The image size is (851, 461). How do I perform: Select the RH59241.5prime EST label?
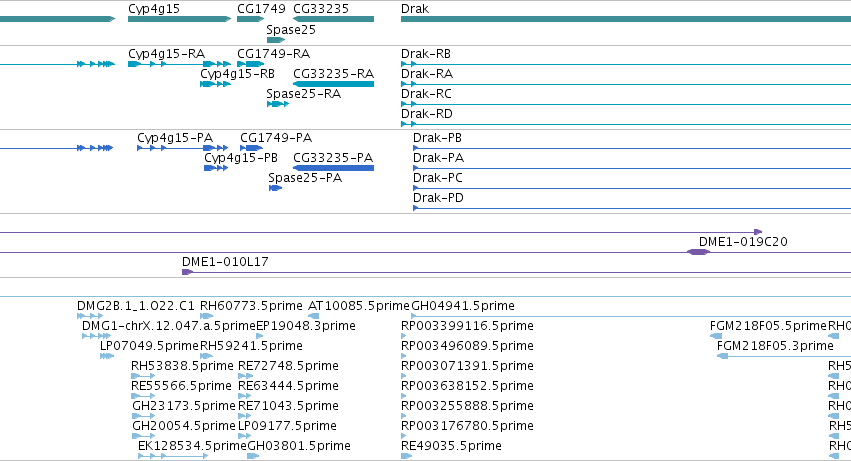click(251, 346)
